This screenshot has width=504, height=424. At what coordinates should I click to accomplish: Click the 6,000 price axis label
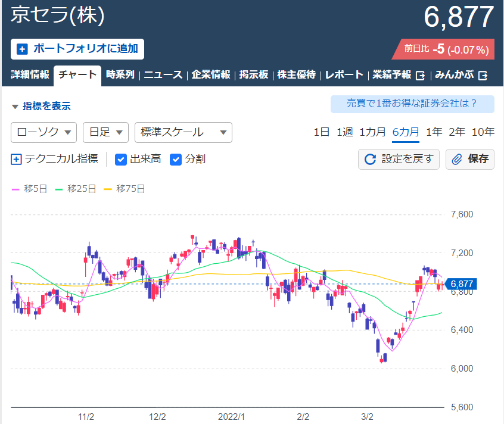[x=462, y=369]
